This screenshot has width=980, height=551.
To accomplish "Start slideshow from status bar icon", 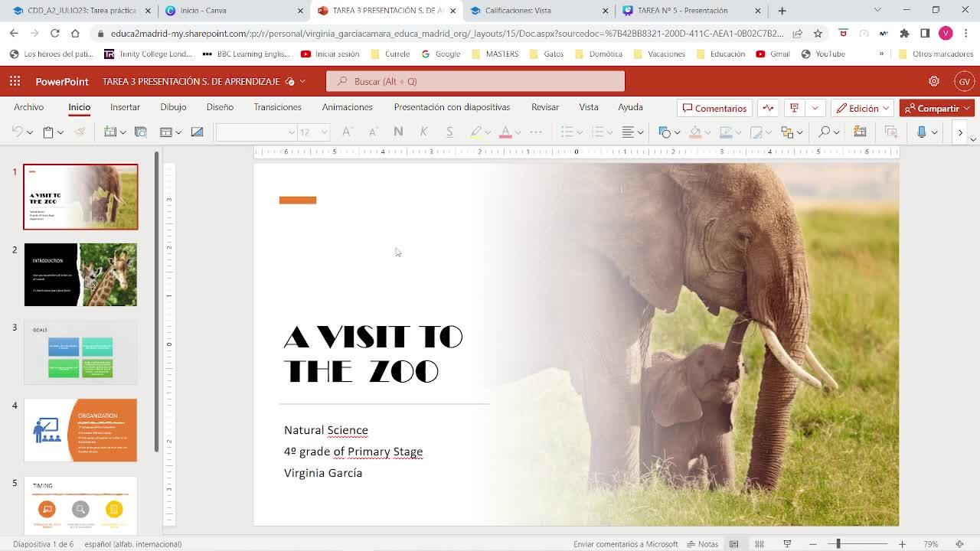I will click(786, 544).
